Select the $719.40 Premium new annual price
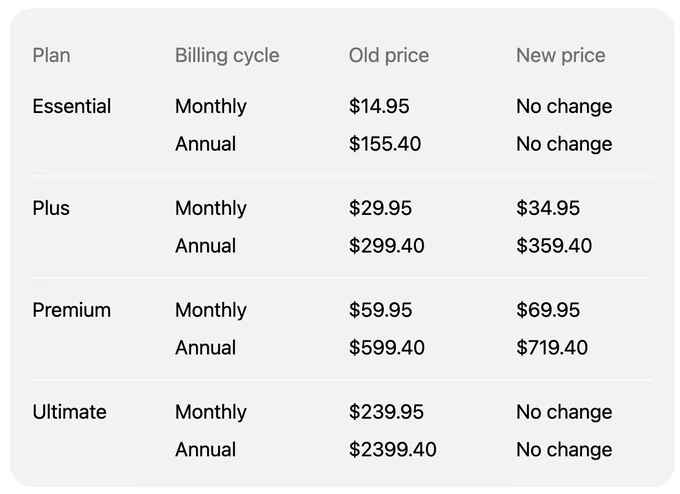The width and height of the screenshot is (680, 494). [x=552, y=348]
